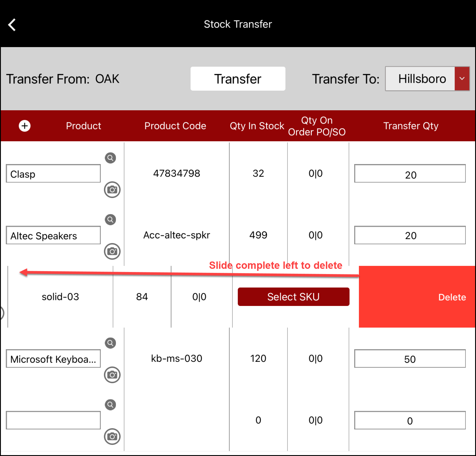Edit the Microsoft Keyboard product field

point(53,359)
